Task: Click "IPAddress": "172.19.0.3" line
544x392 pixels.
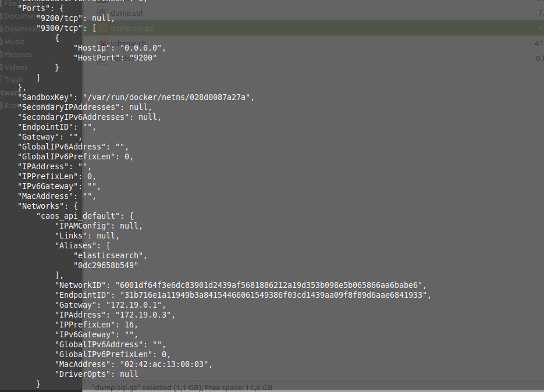Action: [115, 315]
